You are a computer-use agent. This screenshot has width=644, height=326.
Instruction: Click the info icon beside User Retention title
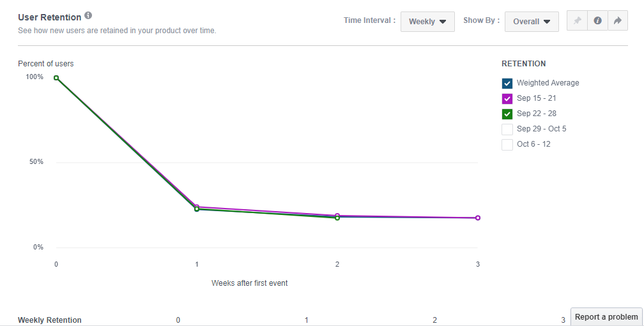pos(88,15)
